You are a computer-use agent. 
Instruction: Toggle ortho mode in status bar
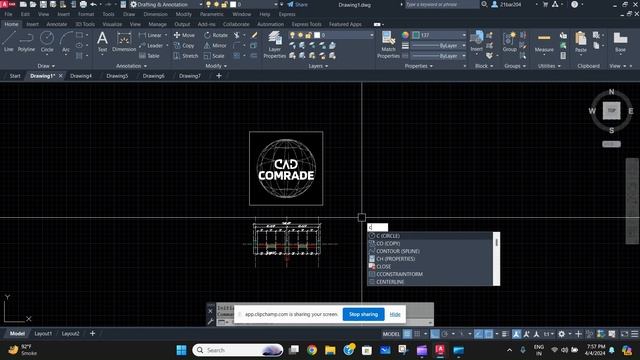coord(435,334)
